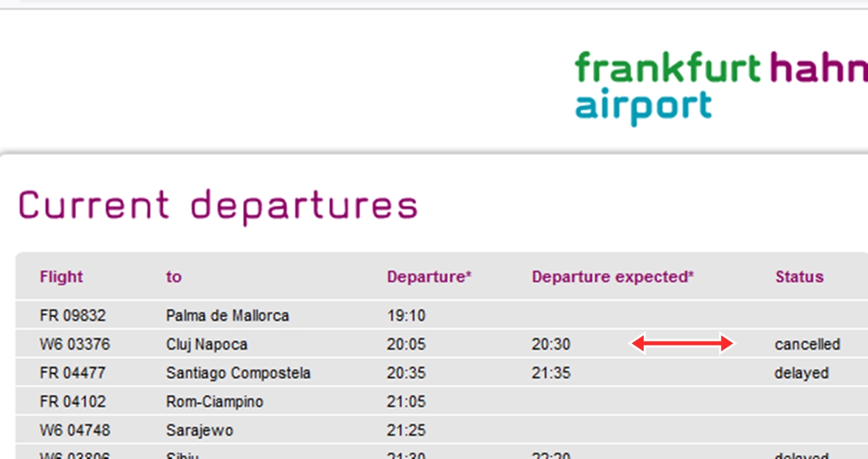Image resolution: width=868 pixels, height=459 pixels.
Task: Select the Departure* column header
Action: point(429,277)
